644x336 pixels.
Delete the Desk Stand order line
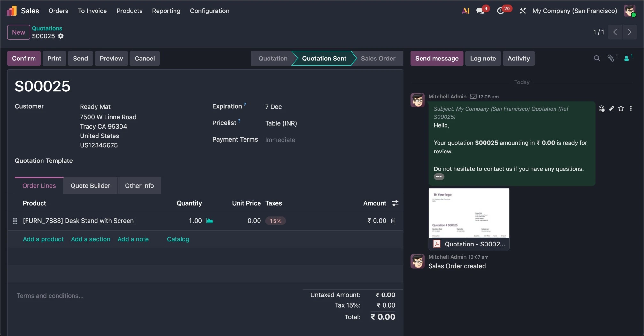pos(393,221)
